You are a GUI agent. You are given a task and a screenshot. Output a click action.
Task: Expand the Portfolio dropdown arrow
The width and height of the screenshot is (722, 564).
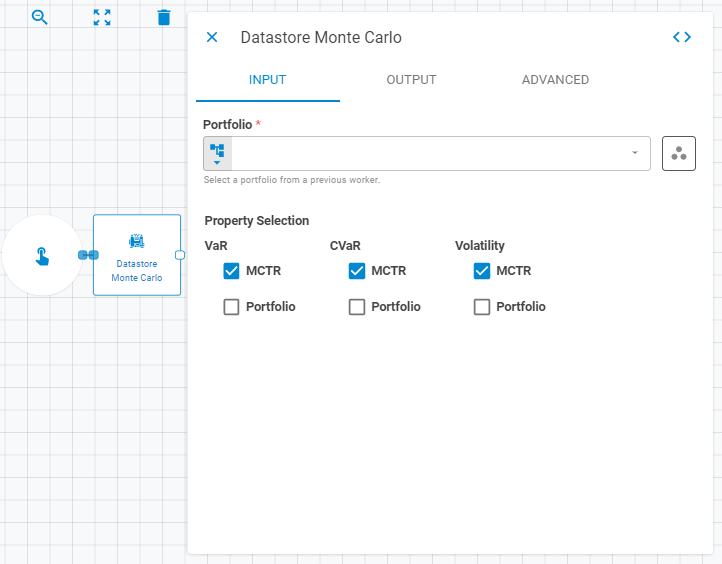tap(635, 153)
